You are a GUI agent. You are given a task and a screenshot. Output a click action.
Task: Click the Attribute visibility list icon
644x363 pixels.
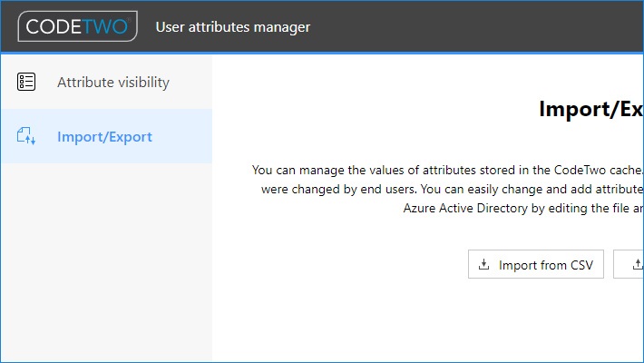pos(26,82)
